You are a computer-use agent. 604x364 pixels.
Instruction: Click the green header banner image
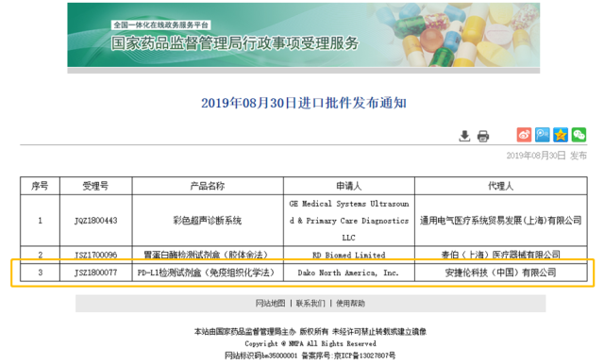coord(304,35)
